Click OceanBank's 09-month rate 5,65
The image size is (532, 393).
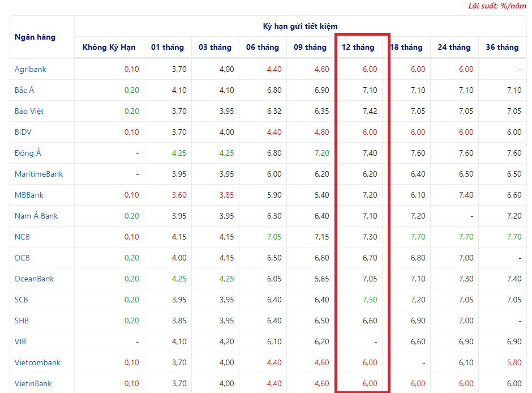click(321, 279)
